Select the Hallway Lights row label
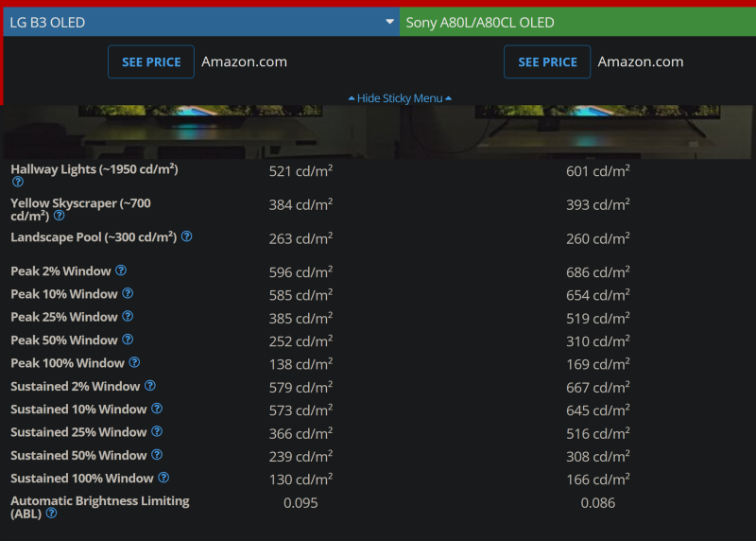756x541 pixels. (x=94, y=169)
